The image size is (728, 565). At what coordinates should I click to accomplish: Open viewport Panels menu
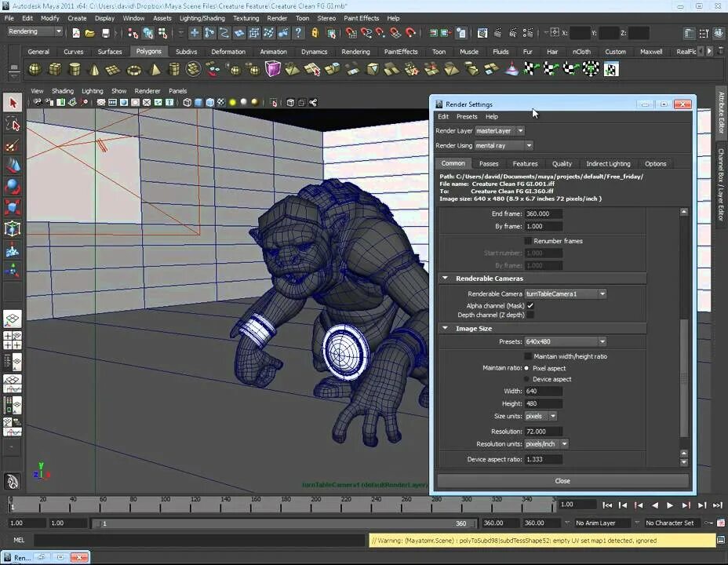coord(178,91)
